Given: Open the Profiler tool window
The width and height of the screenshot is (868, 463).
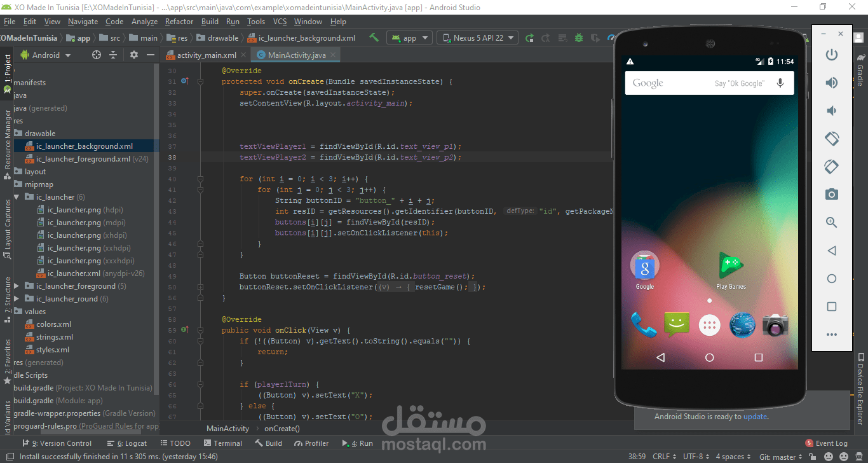Looking at the screenshot, I should click(x=311, y=443).
